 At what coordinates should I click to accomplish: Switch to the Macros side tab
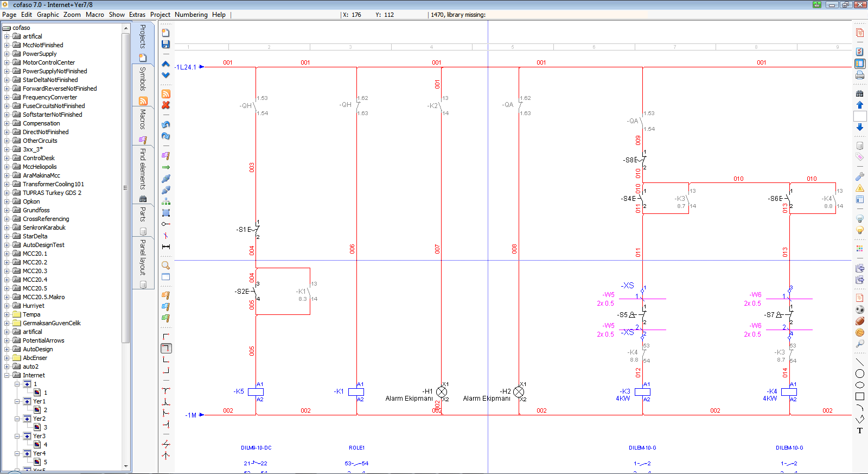pos(143,127)
